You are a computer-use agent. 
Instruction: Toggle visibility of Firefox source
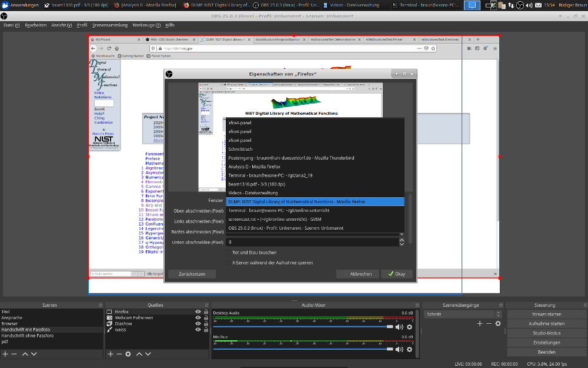198,311
